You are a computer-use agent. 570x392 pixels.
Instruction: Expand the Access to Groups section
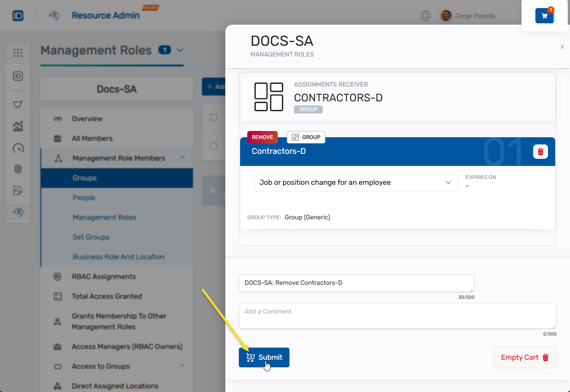182,366
